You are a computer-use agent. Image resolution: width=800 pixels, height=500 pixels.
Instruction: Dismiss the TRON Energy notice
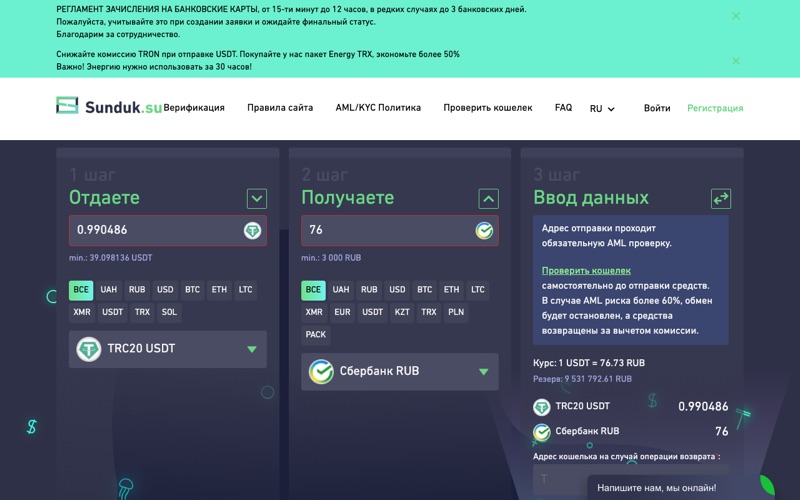click(x=736, y=61)
